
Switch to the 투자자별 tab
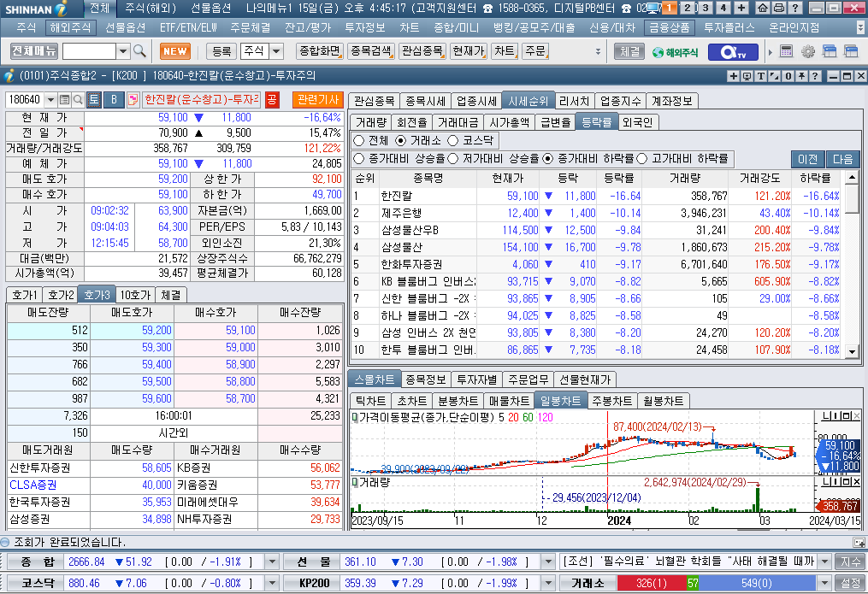476,379
